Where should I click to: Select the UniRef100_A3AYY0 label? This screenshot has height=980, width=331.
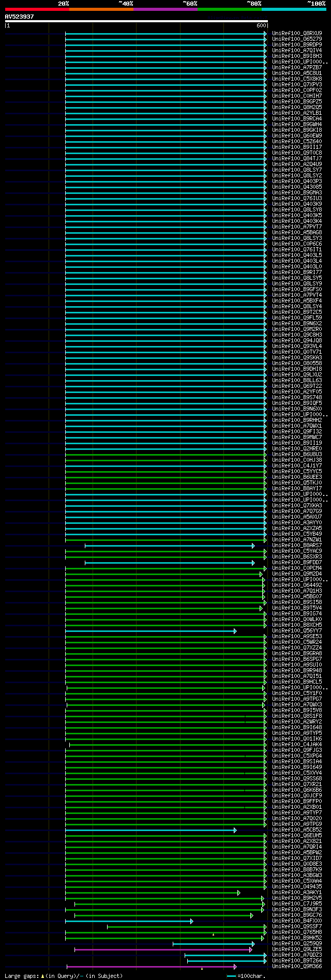(297, 522)
